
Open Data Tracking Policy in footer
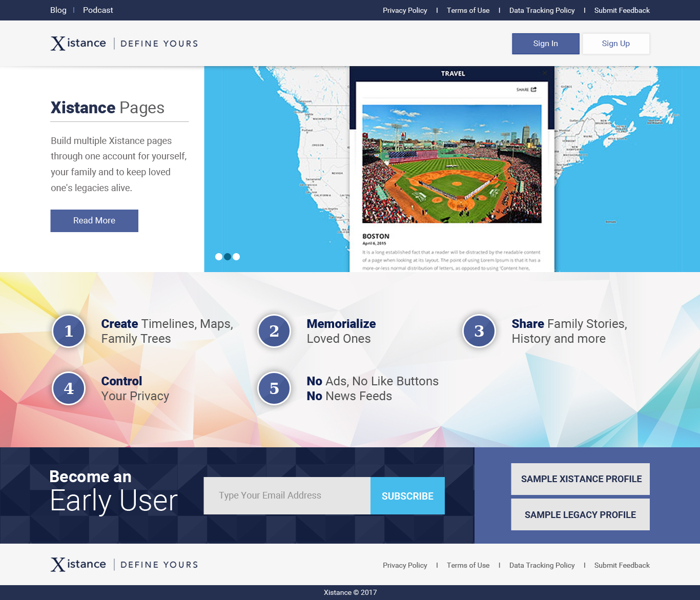click(x=542, y=565)
